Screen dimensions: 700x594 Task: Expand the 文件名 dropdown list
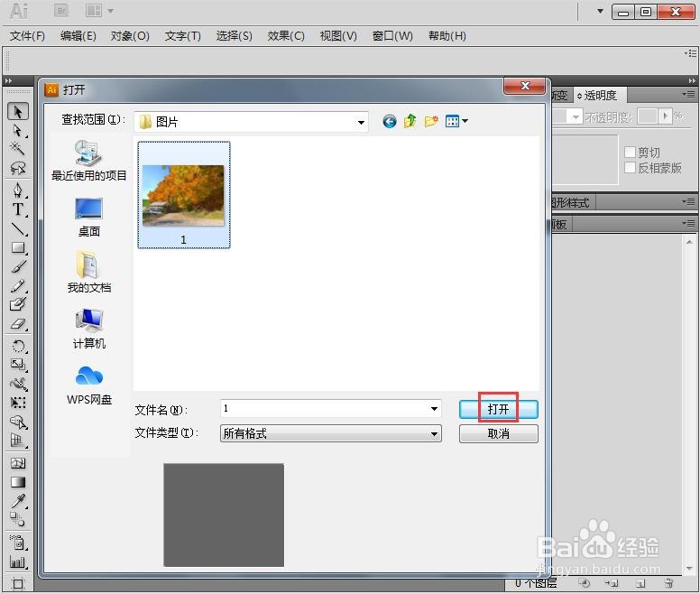click(x=434, y=409)
